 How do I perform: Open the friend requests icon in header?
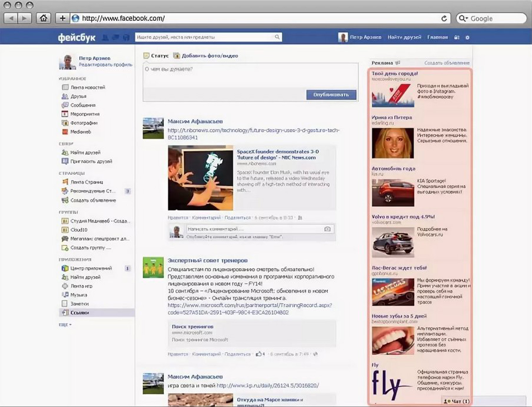click(x=105, y=38)
